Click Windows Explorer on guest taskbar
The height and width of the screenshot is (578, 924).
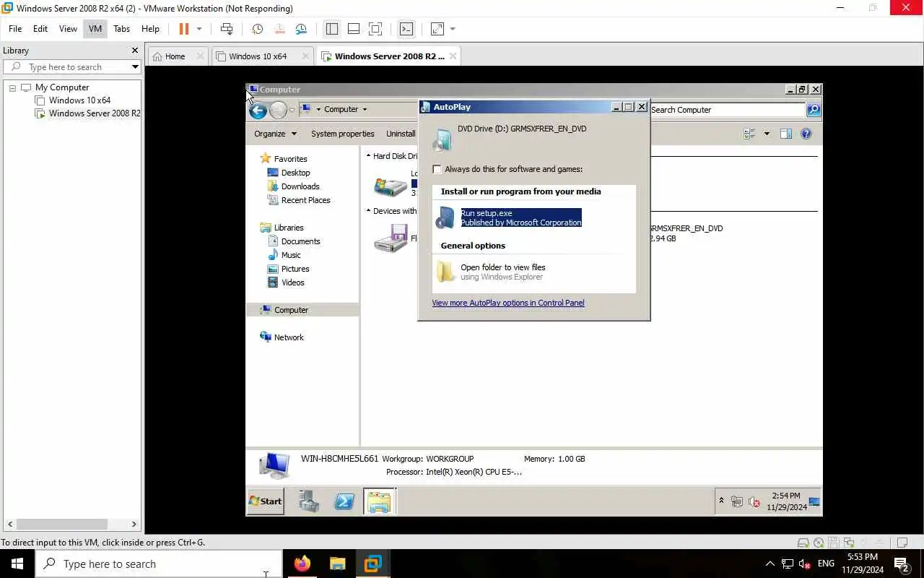point(379,501)
